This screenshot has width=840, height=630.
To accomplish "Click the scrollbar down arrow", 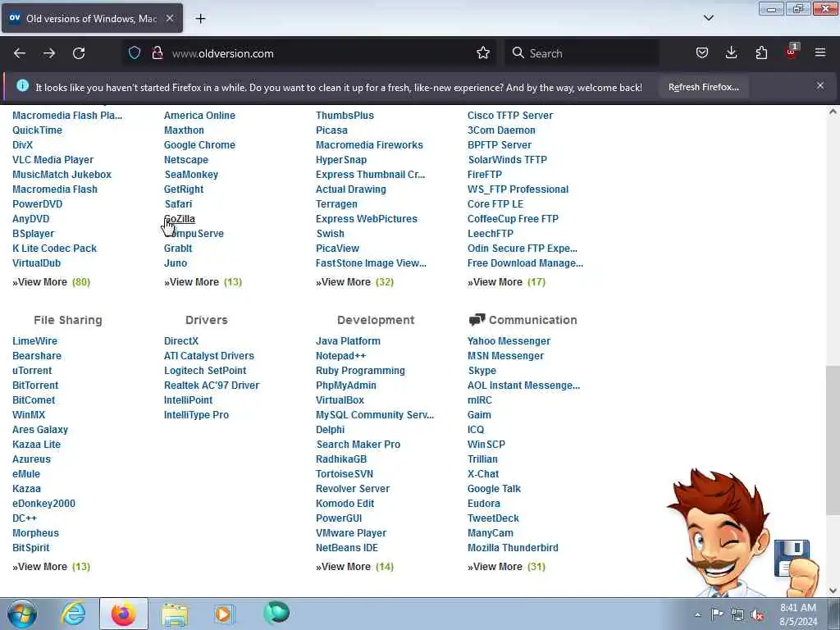I will (x=833, y=591).
